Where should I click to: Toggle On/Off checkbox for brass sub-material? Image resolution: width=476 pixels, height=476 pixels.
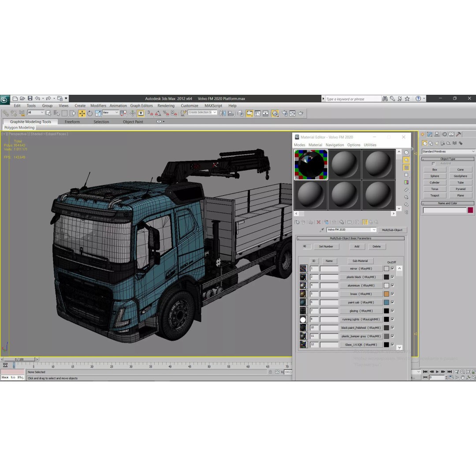tap(392, 294)
